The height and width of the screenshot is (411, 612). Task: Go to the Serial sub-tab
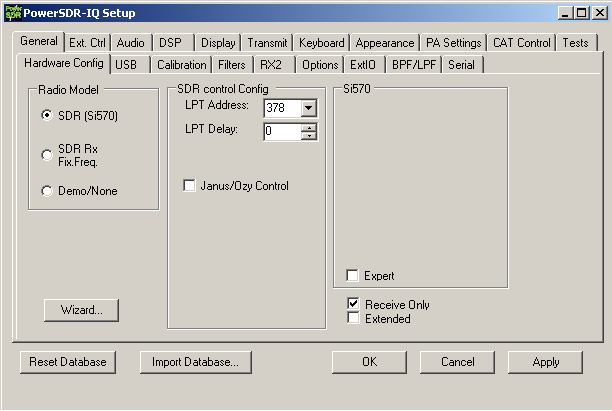coord(461,65)
